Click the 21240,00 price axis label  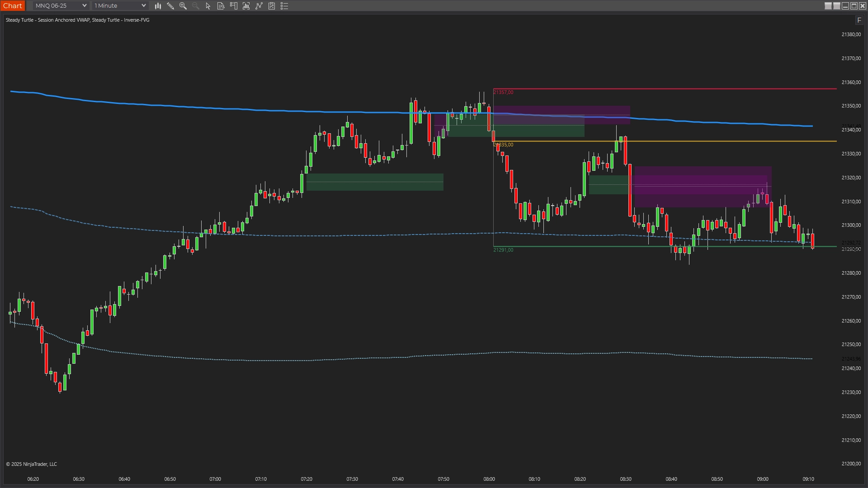(x=851, y=368)
